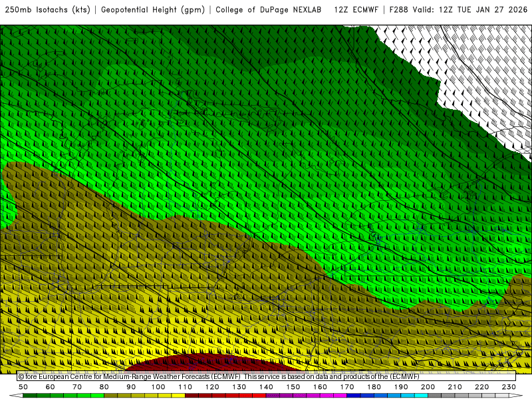Image resolution: width=532 pixels, height=399 pixels.
Task: Select the brightest green swatch just before 80
Action: (x=97, y=395)
